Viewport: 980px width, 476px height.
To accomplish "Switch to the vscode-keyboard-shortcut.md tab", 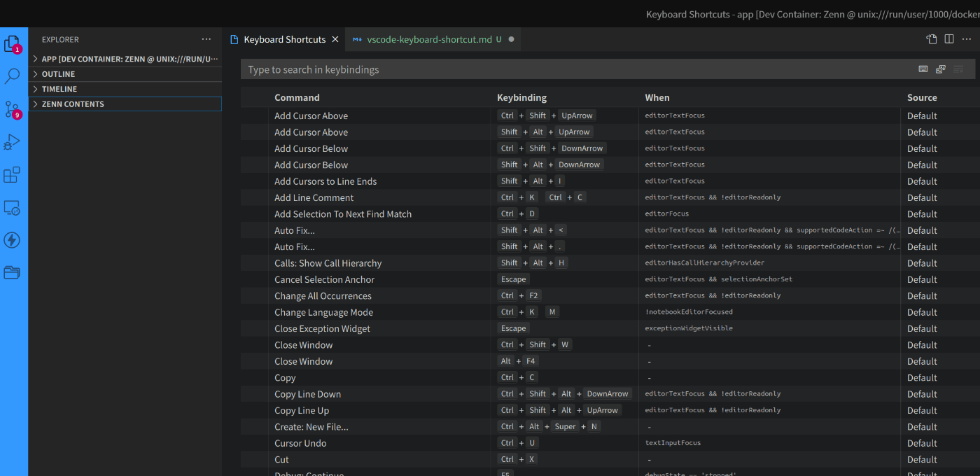I will pyautogui.click(x=430, y=40).
